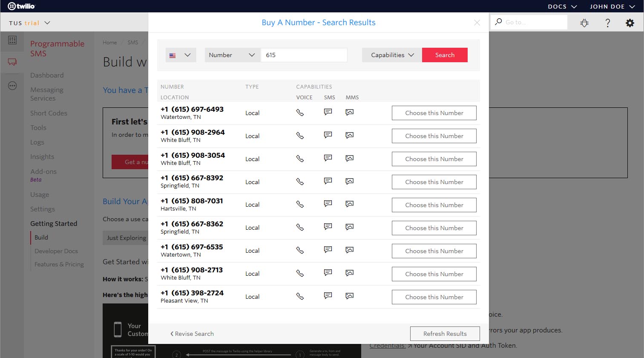The image size is (644, 358).
Task: Choose number +1 (615) 398-2724
Action: 434,297
